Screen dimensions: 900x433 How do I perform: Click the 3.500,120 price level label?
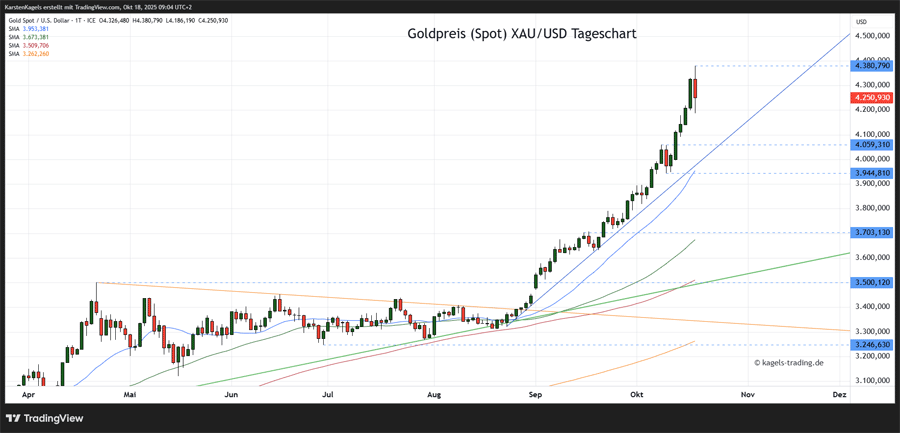869,282
